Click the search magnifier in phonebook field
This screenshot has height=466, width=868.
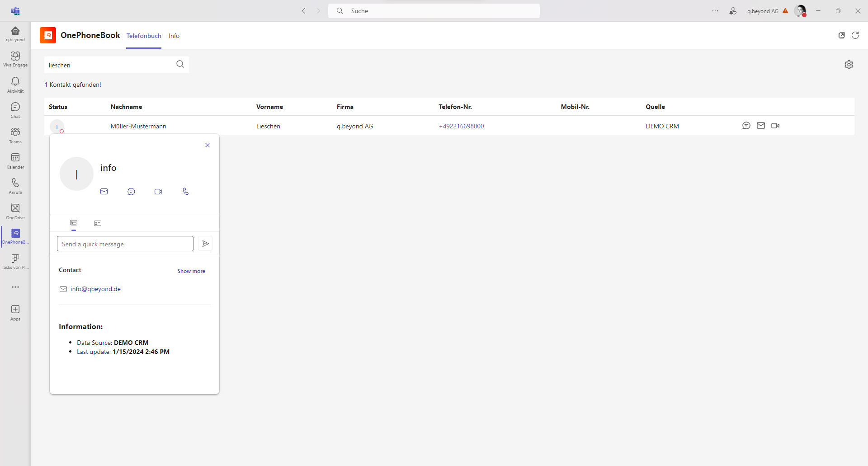coord(180,64)
